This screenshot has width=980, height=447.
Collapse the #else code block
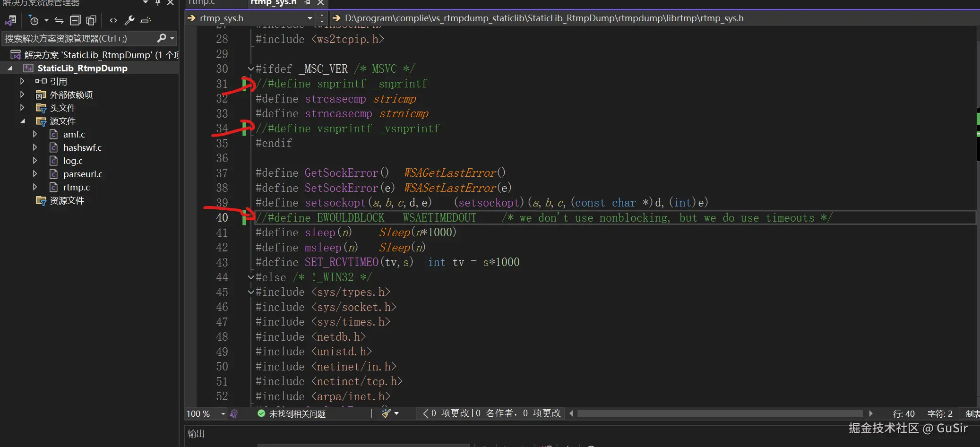251,277
